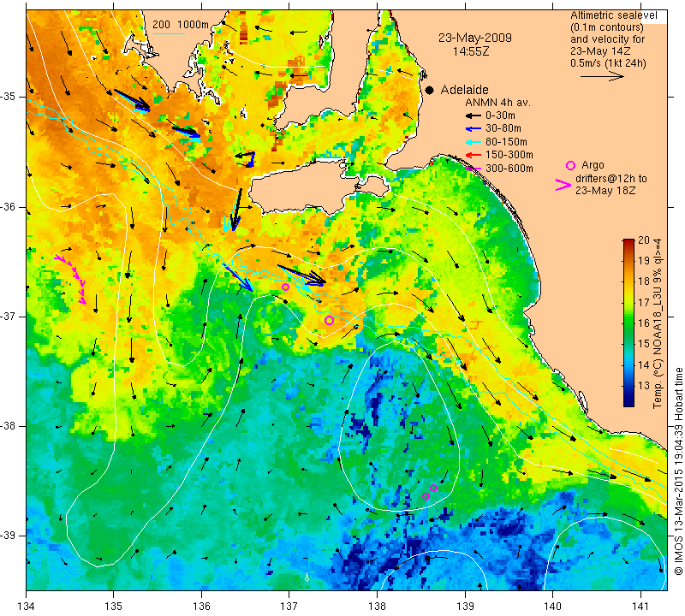This screenshot has width=685, height=616.
Task: Click the magenta drifter chevron legend symbol
Action: [563, 185]
